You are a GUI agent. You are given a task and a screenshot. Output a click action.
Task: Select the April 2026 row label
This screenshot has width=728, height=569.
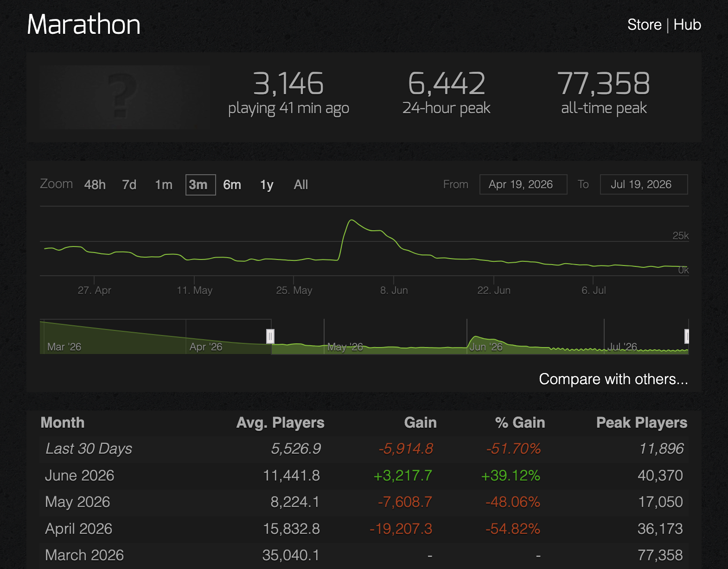(x=79, y=529)
